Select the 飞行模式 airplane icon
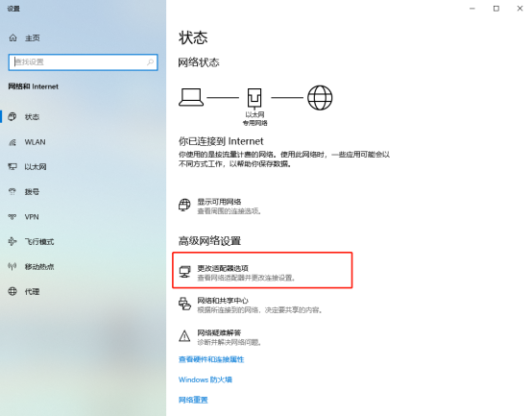This screenshot has height=416, width=532. click(x=12, y=241)
